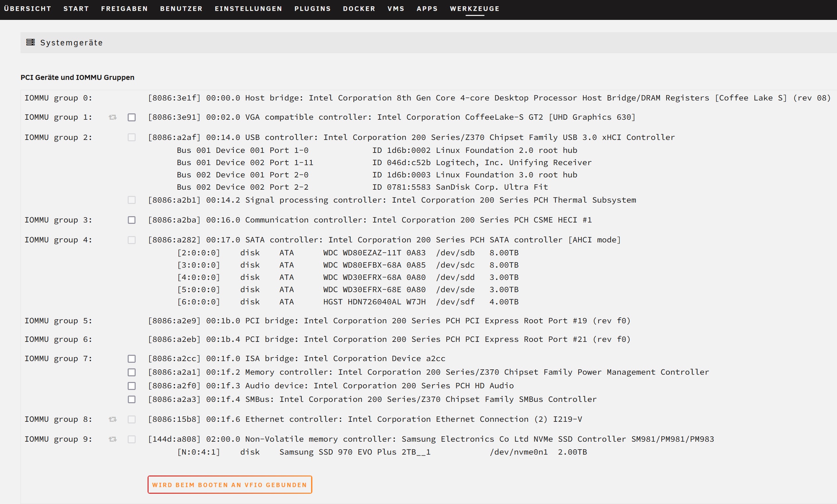Toggle the USB controller 00:14.0 checkbox

click(x=132, y=137)
